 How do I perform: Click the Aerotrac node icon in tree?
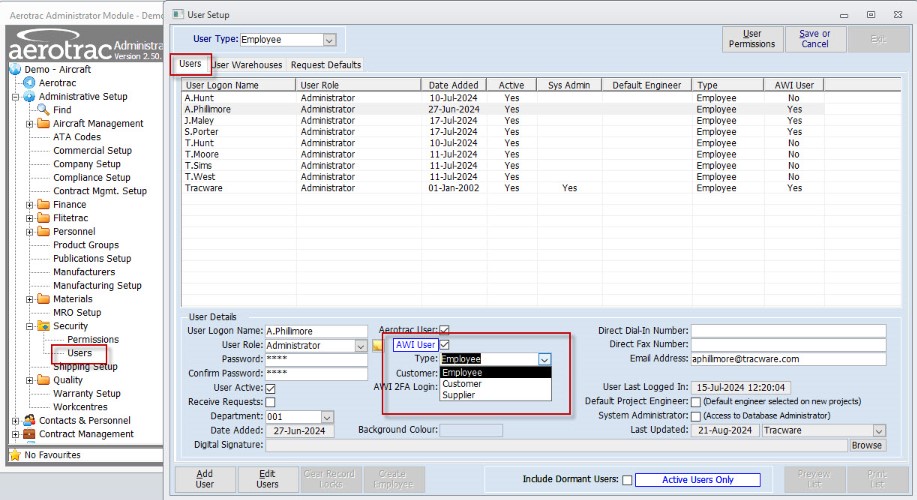click(29, 83)
